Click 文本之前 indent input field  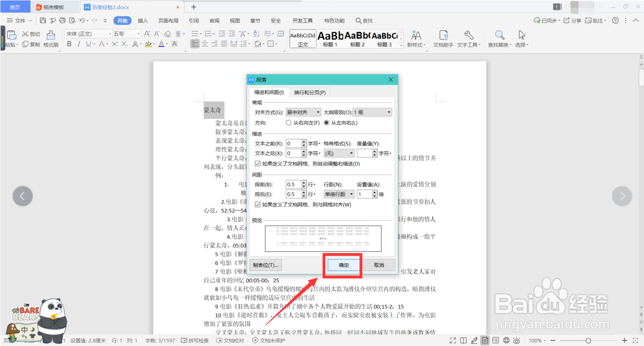click(293, 144)
